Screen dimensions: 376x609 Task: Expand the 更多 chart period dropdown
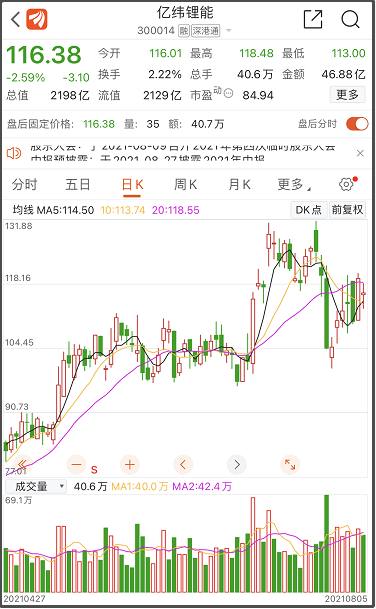[294, 184]
